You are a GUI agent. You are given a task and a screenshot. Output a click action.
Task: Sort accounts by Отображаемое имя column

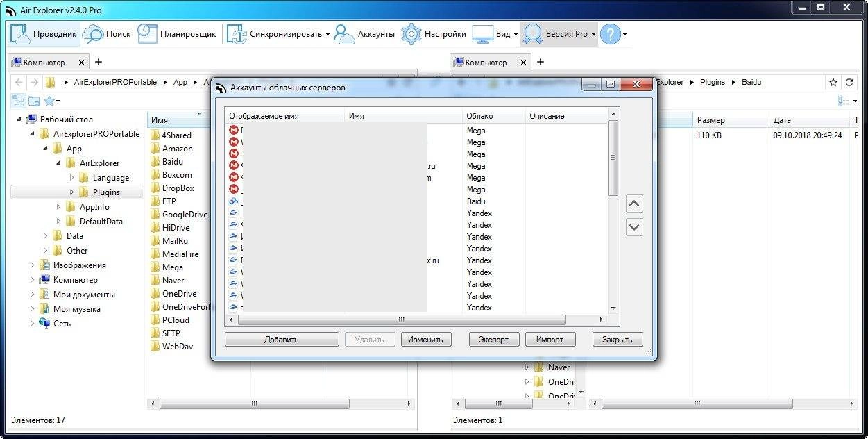284,116
